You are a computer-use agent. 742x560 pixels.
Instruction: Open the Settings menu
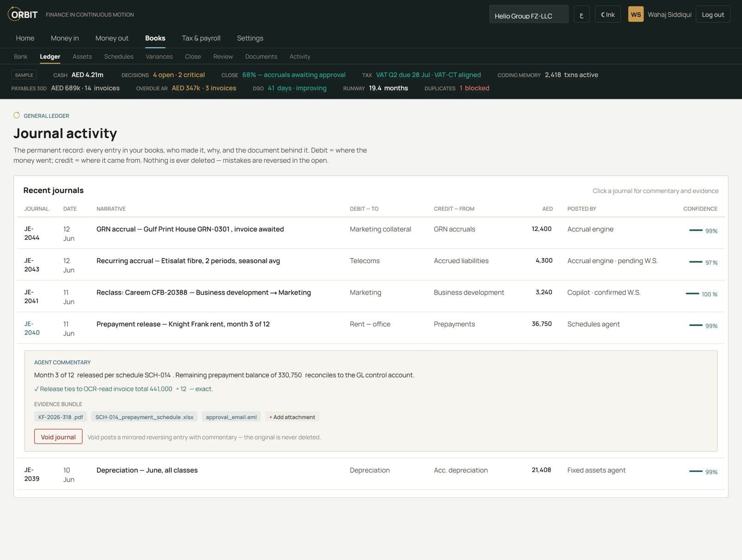pos(250,38)
